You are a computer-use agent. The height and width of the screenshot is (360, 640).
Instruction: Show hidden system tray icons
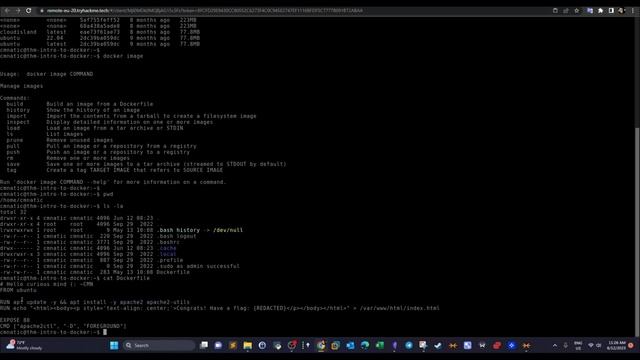555,345
